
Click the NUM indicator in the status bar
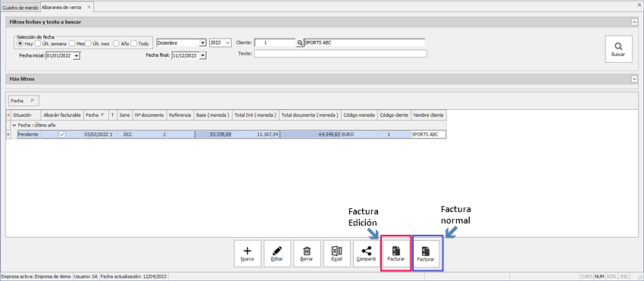pyautogui.click(x=599, y=276)
